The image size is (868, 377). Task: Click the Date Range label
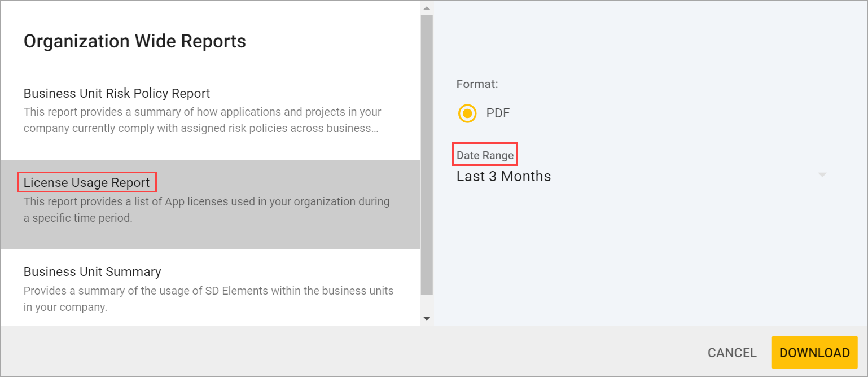[x=484, y=155]
